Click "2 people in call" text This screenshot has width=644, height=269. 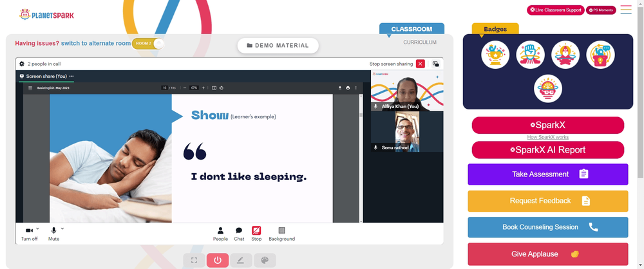pyautogui.click(x=44, y=64)
